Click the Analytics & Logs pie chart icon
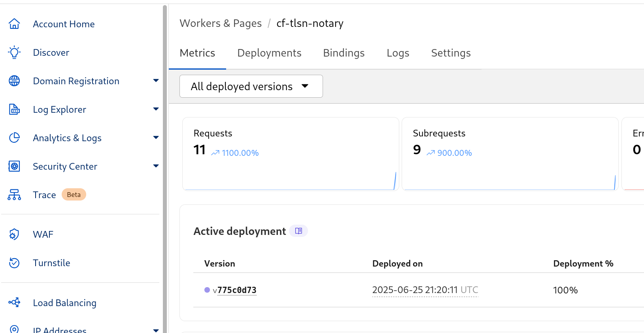This screenshot has height=333, width=644. pos(14,138)
